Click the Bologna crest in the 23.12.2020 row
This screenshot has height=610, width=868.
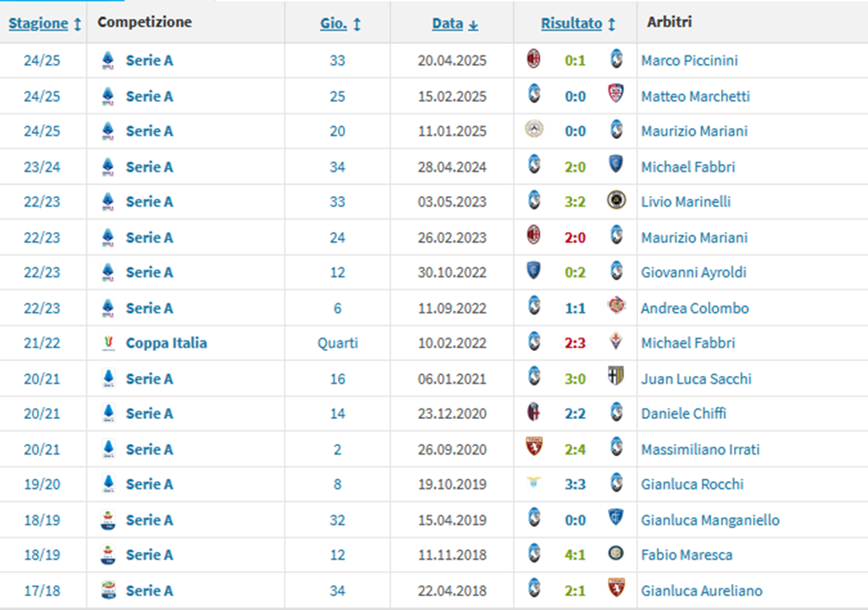[x=534, y=413]
